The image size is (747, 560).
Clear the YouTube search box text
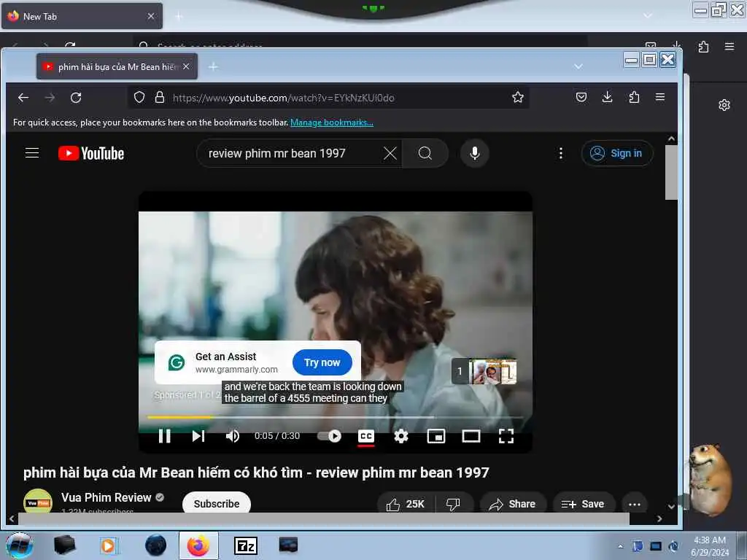coord(390,153)
